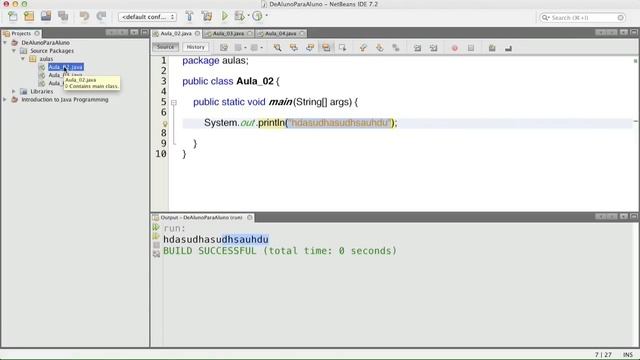Close the Aula_03.java tab
Screen dimensions: 640x360
[250, 33]
